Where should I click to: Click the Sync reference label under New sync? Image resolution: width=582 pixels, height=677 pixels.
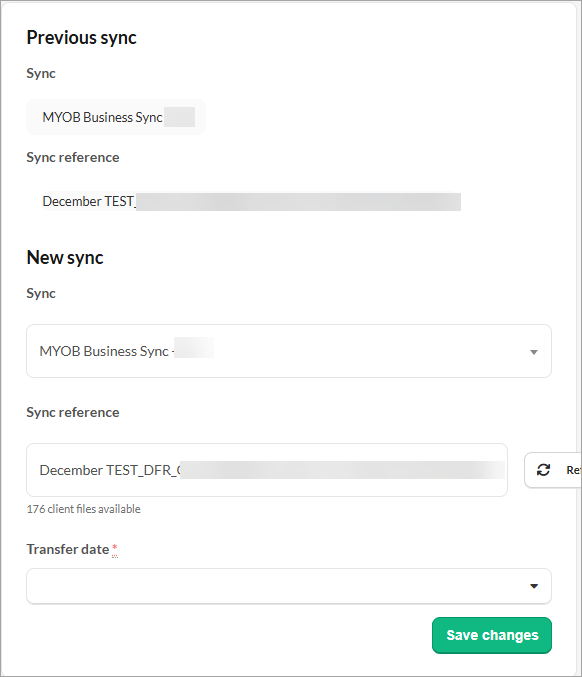click(73, 412)
